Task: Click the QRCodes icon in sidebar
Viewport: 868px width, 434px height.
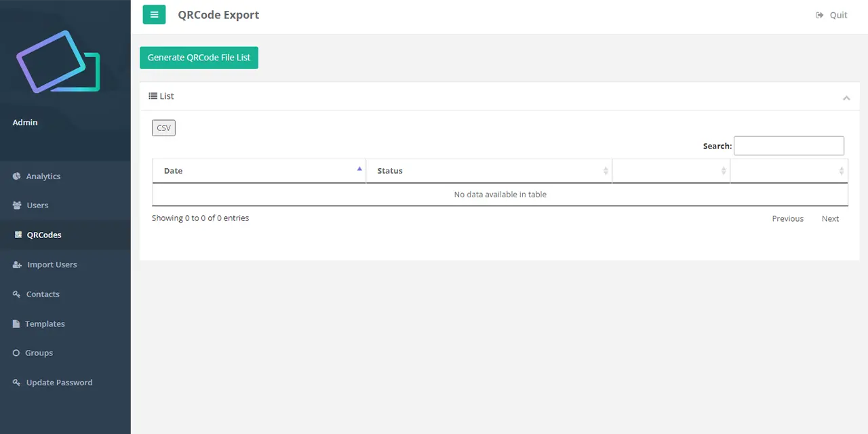Action: [18, 235]
